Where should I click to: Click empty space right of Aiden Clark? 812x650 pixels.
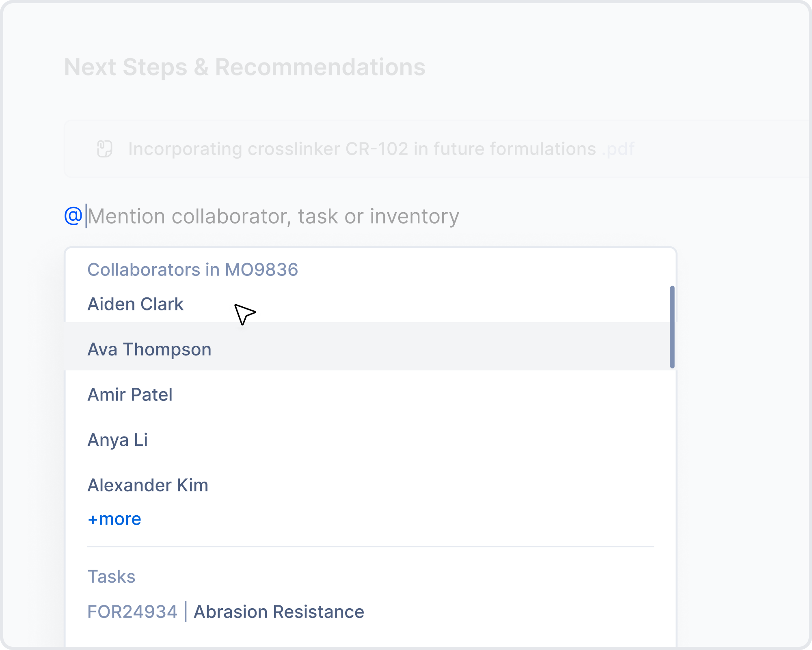pyautogui.click(x=447, y=304)
